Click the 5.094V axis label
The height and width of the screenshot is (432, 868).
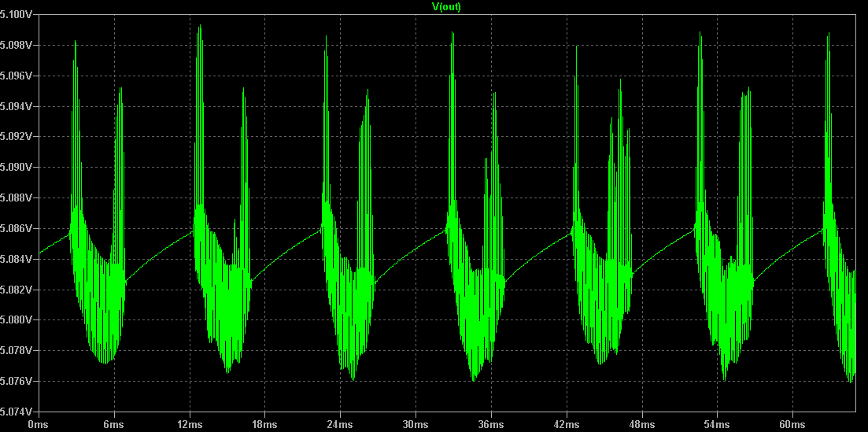16,105
